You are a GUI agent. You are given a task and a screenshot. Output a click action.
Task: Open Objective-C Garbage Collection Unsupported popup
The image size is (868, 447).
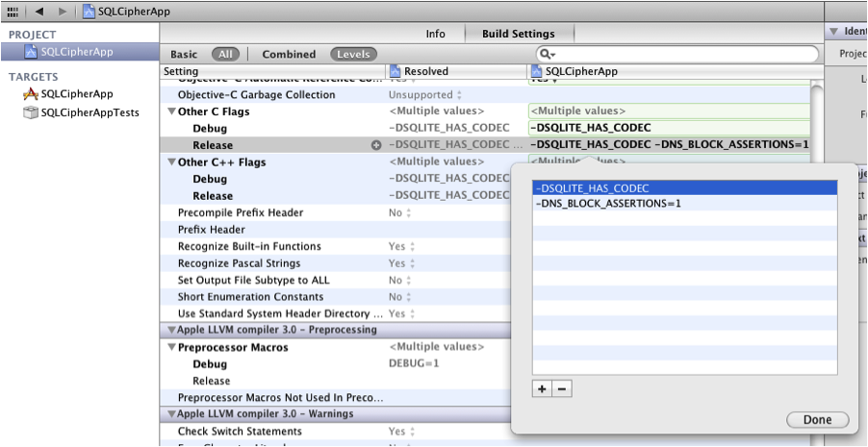[425, 94]
